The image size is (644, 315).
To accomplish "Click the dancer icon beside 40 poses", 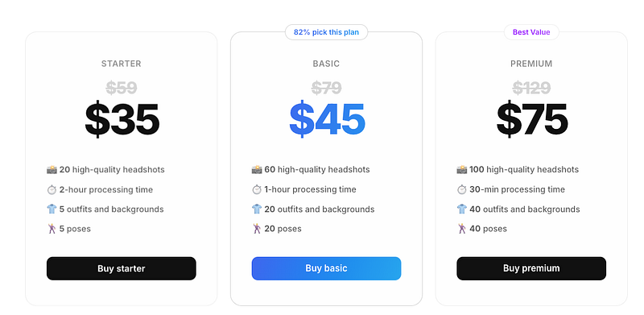I will pos(461,229).
